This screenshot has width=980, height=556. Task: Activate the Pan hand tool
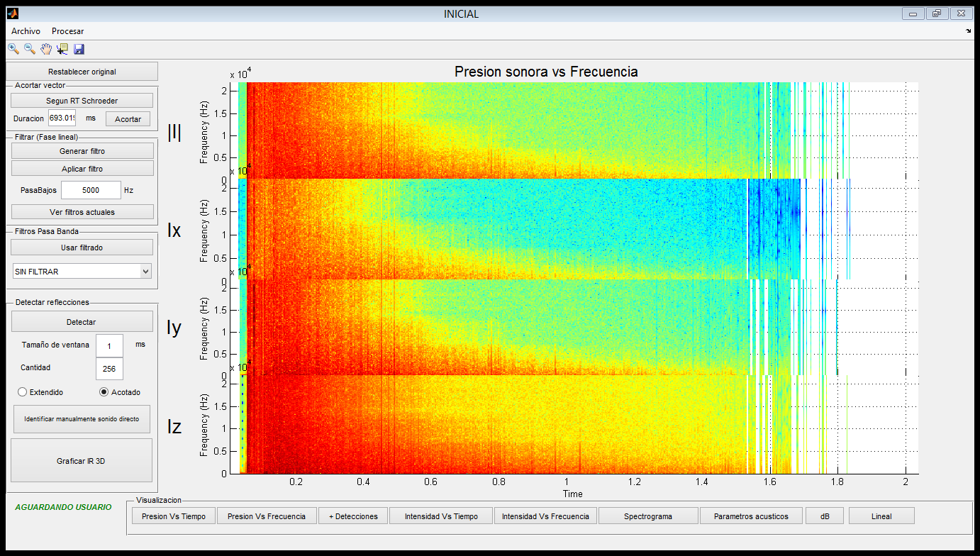tap(46, 49)
